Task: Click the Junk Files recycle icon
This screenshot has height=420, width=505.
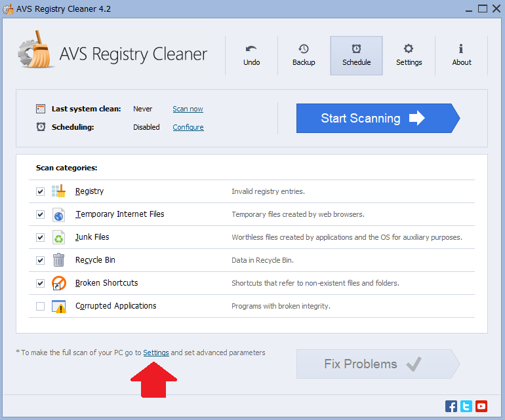Action: pyautogui.click(x=58, y=237)
